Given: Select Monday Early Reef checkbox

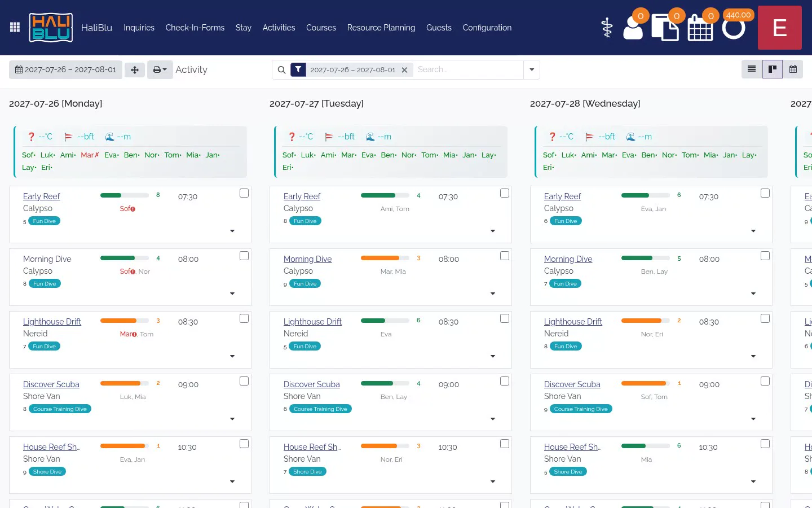Looking at the screenshot, I should pyautogui.click(x=244, y=193).
